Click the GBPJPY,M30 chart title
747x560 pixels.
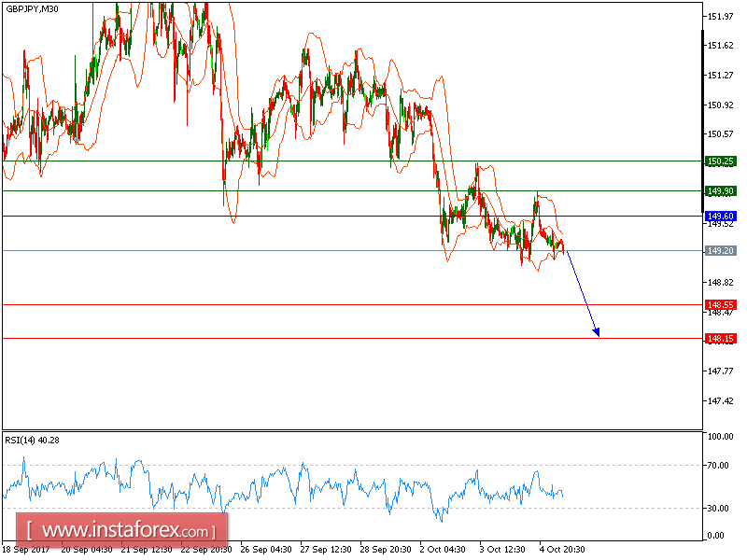[32, 9]
